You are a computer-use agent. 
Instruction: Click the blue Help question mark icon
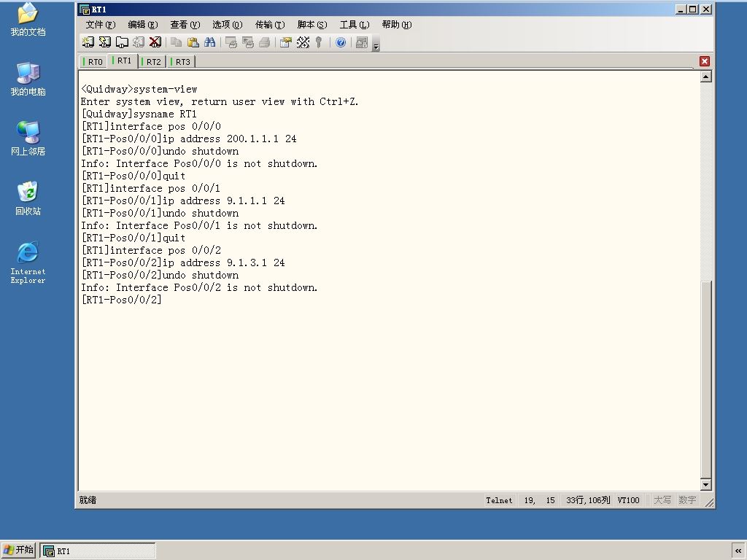pyautogui.click(x=341, y=42)
